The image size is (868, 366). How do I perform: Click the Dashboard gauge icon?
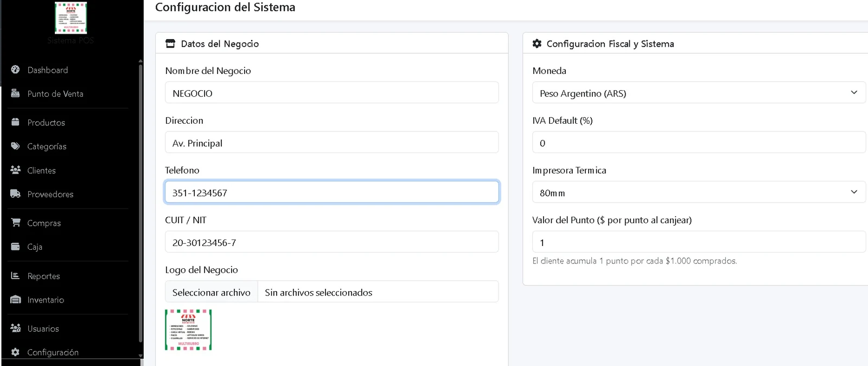coord(15,70)
